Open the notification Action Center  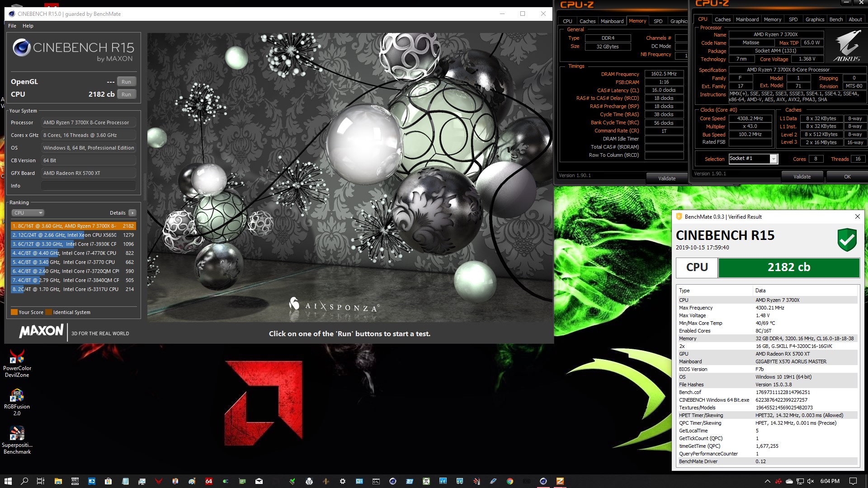[x=853, y=481]
